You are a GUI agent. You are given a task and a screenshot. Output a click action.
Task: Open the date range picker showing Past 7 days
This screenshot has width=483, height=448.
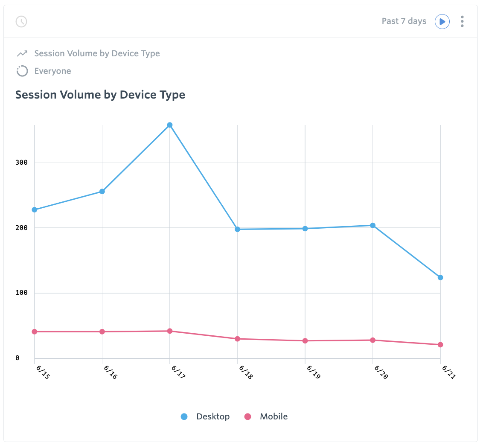tap(404, 21)
